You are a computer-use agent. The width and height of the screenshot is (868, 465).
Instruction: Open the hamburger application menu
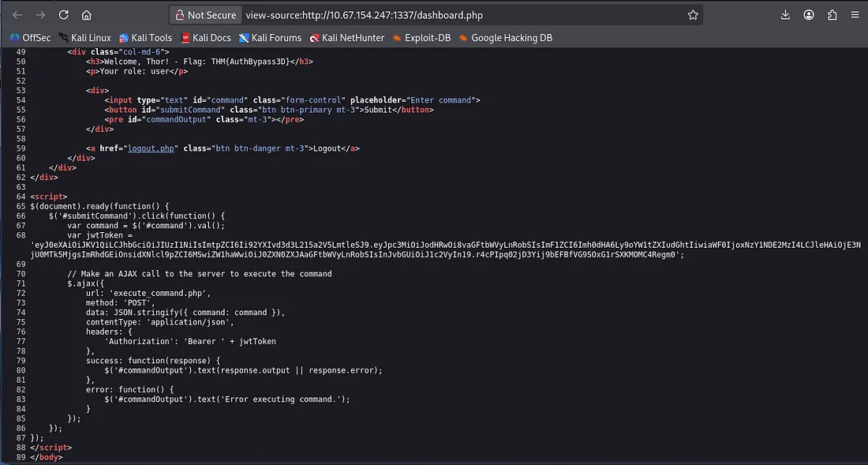pos(855,15)
